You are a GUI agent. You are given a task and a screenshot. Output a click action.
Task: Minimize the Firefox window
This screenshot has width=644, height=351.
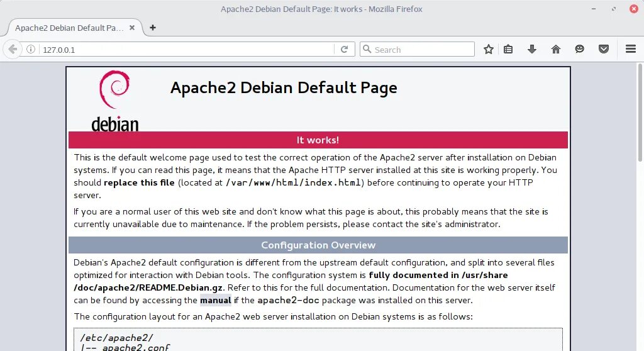pyautogui.click(x=594, y=9)
